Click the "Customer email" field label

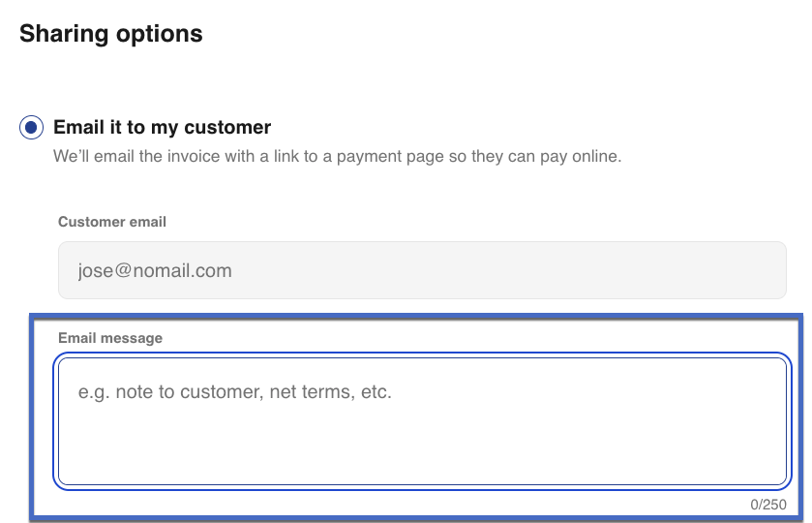point(112,222)
